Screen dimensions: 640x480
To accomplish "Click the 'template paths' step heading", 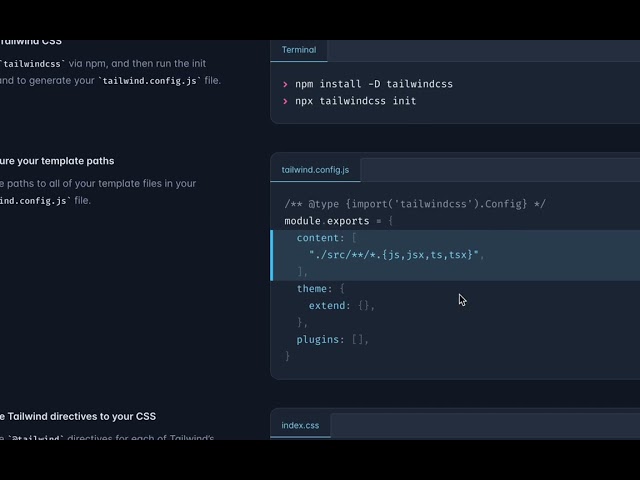I will click(x=57, y=161).
